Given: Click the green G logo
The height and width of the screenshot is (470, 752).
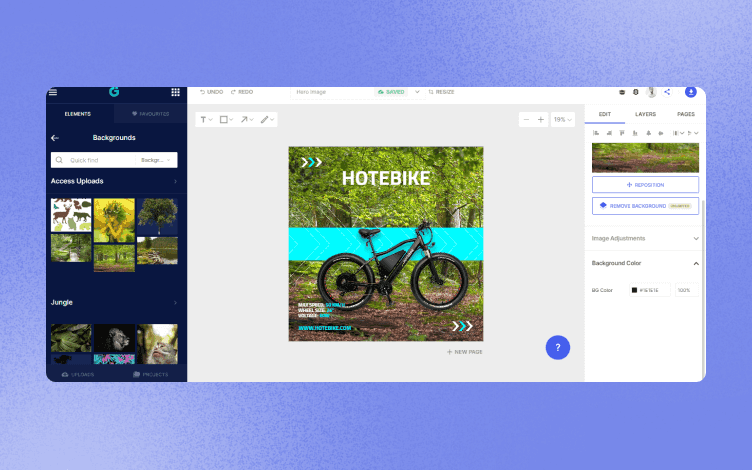Looking at the screenshot, I should (114, 92).
